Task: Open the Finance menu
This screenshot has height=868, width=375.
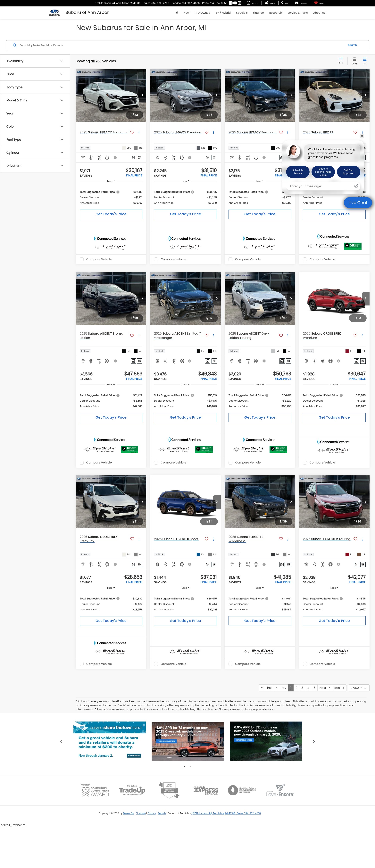Action: [x=258, y=13]
